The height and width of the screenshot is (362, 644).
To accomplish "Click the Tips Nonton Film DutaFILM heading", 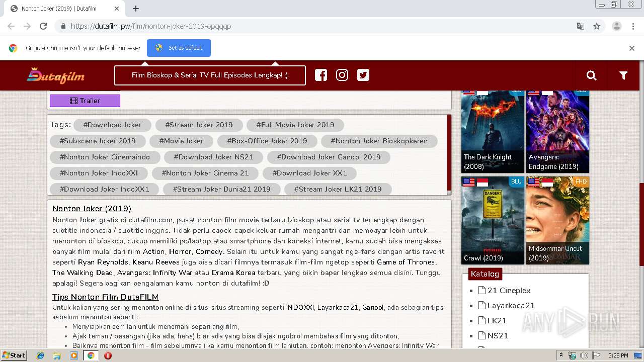I will [106, 297].
